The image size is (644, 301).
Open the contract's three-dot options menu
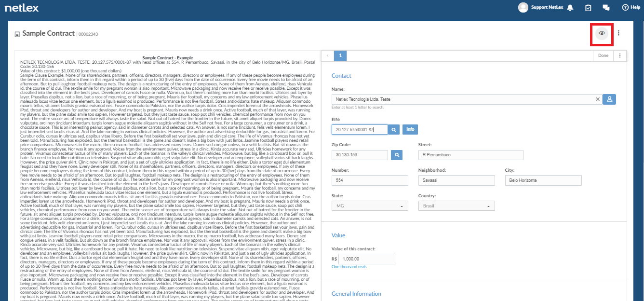pos(618,33)
